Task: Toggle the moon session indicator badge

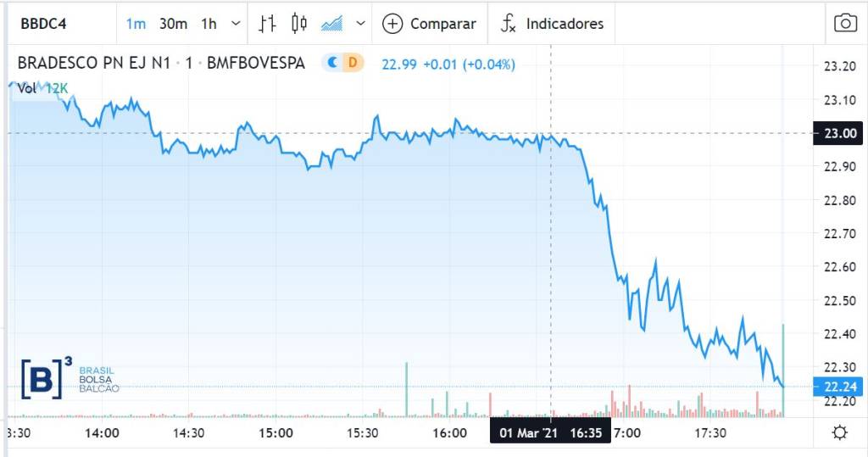Action: pos(333,63)
